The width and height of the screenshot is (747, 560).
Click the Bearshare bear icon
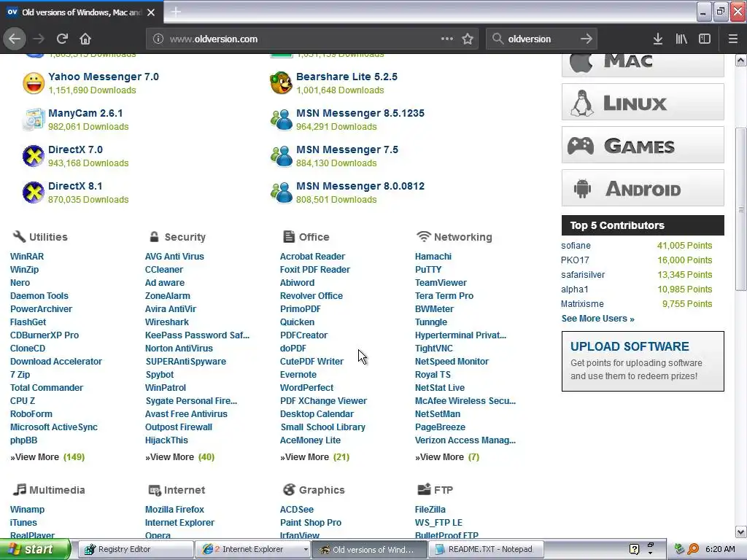pyautogui.click(x=281, y=83)
